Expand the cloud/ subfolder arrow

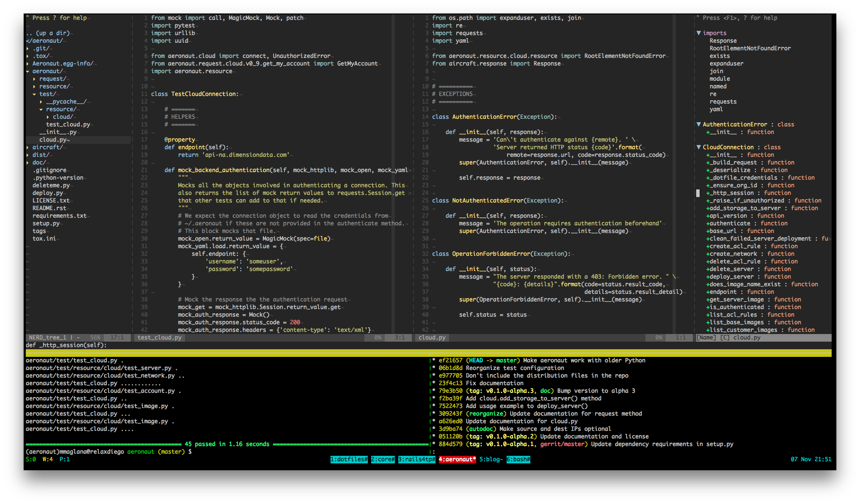(48, 117)
